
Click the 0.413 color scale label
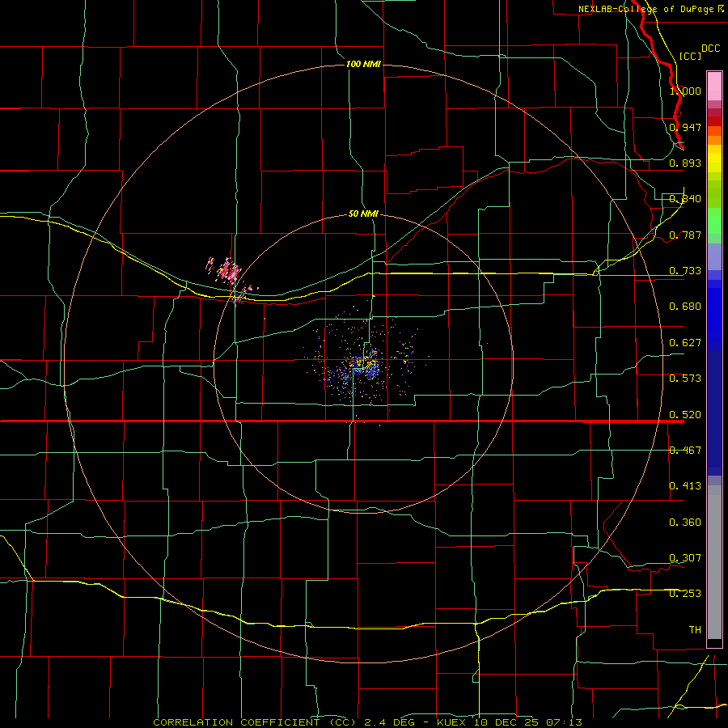685,486
